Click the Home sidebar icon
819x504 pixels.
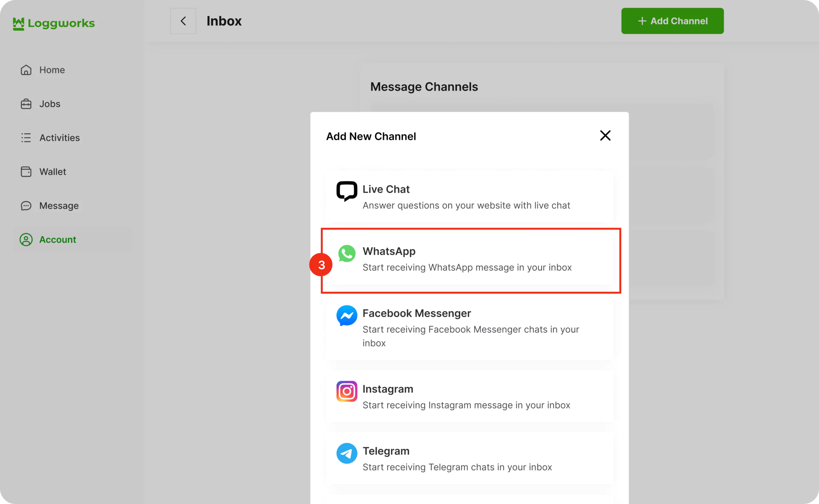pyautogui.click(x=26, y=70)
